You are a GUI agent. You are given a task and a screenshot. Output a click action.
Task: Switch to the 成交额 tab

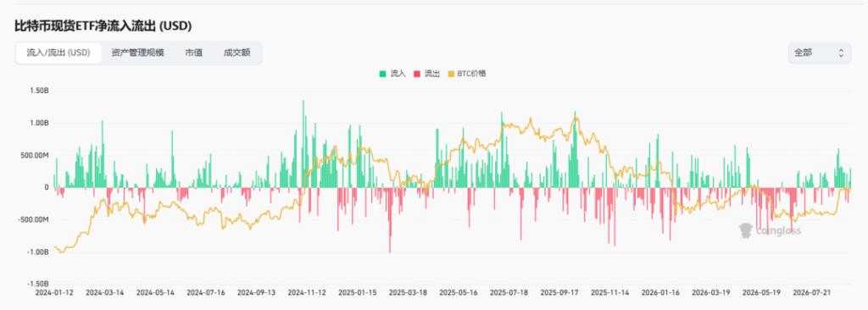(x=237, y=53)
